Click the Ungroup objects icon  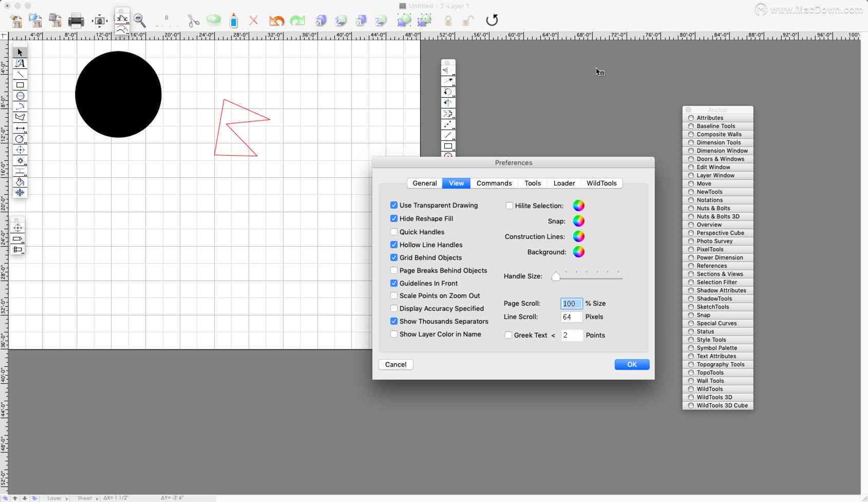(425, 21)
